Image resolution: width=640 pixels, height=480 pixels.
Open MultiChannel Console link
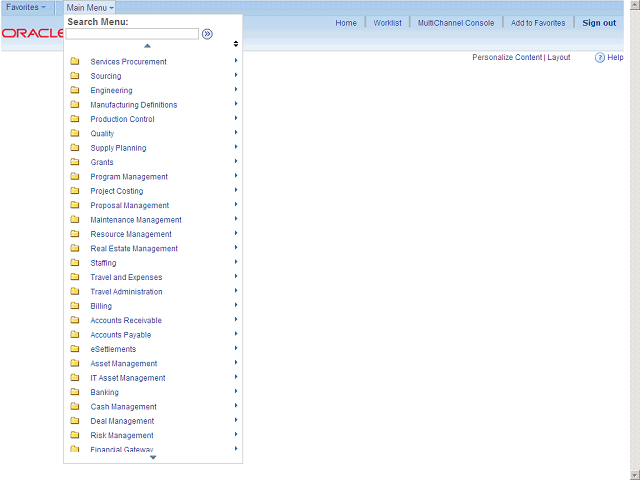456,23
